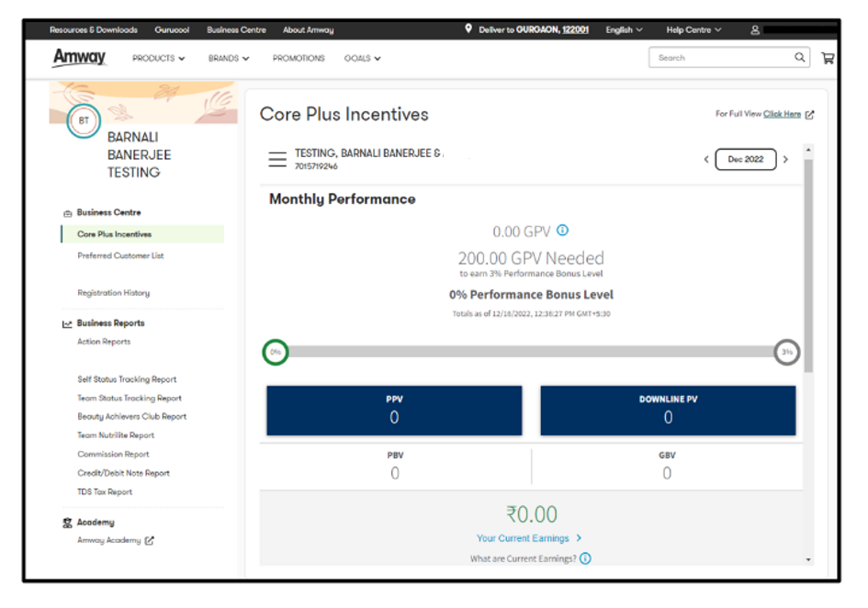The width and height of the screenshot is (868, 608).
Task: Open the shopping cart
Action: [x=828, y=57]
